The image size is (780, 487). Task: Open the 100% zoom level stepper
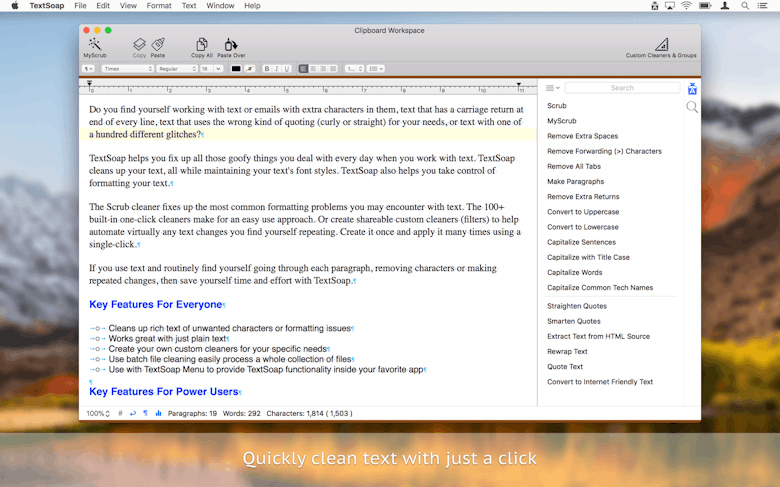click(x=98, y=413)
